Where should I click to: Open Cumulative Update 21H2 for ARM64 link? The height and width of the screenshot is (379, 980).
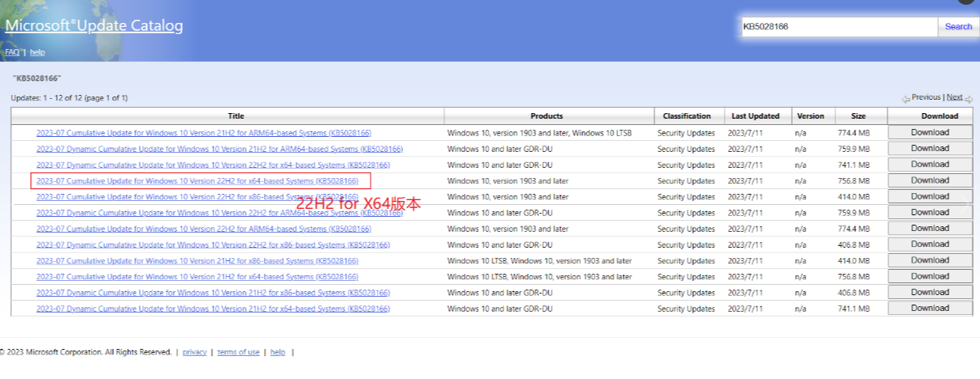204,133
